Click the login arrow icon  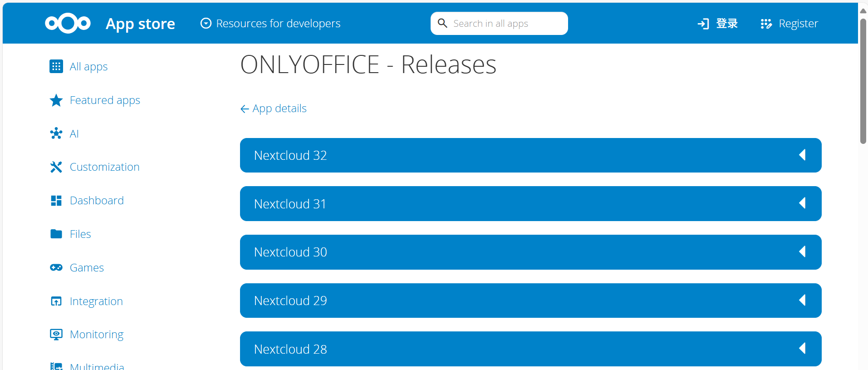(703, 24)
